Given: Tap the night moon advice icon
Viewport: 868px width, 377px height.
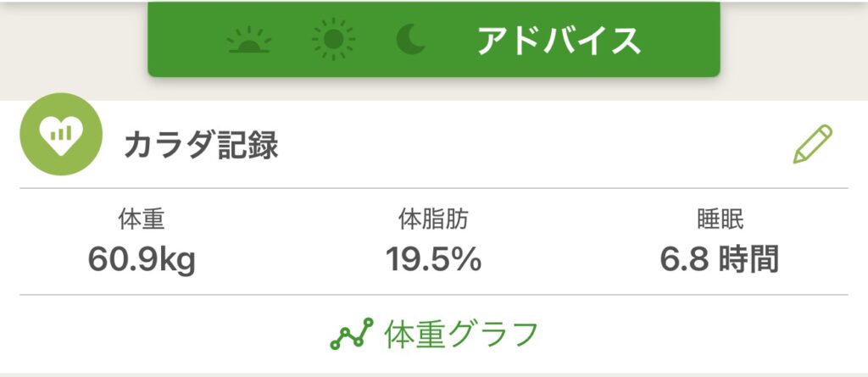Looking at the screenshot, I should 411,40.
